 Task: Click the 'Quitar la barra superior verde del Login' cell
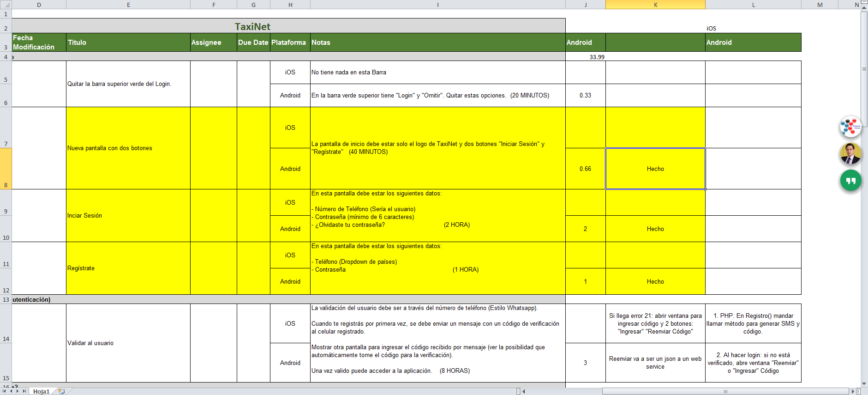click(x=128, y=84)
